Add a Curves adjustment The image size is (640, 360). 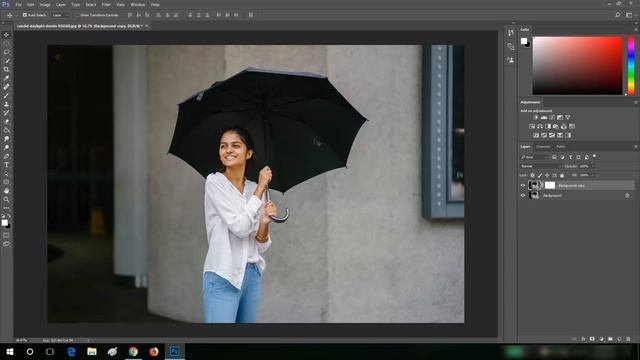(x=552, y=118)
